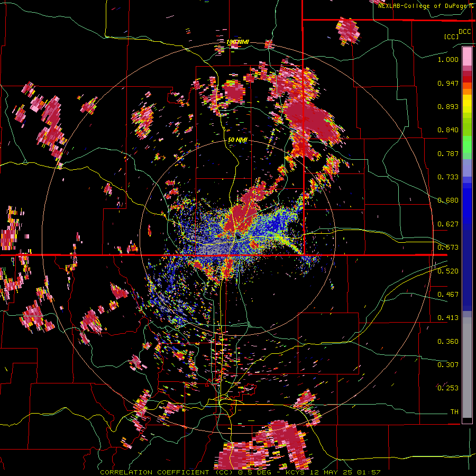476x476 pixels.
Task: Pick the bright green segment of color scale
Action: [x=467, y=144]
